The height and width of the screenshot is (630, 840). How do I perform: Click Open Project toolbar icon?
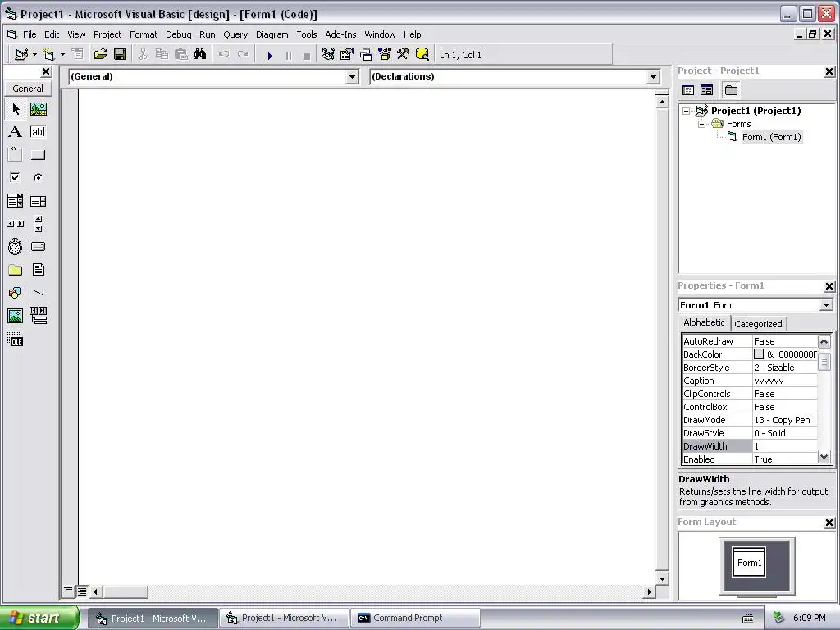point(100,54)
